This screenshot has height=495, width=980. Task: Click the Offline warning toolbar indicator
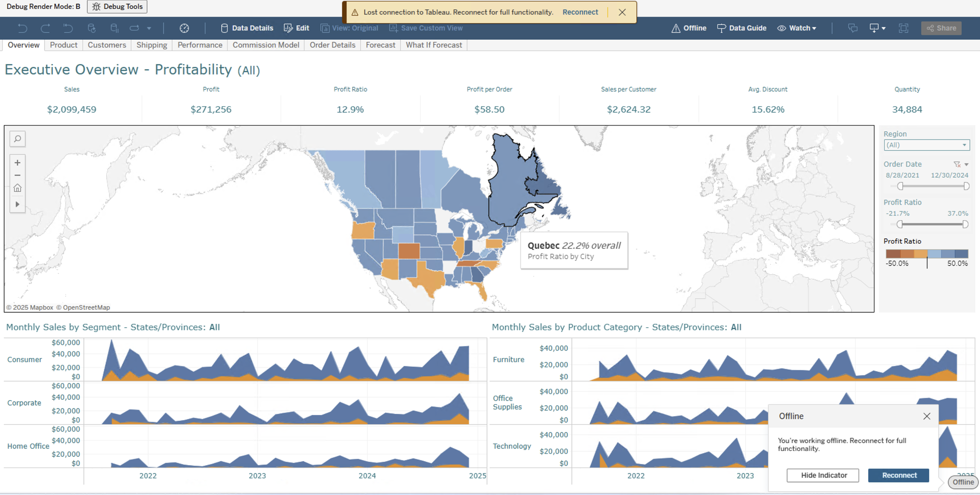point(688,28)
